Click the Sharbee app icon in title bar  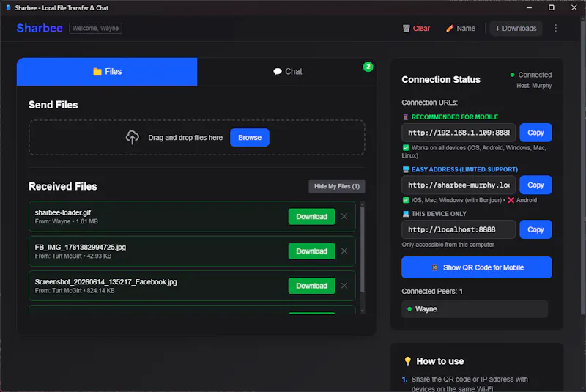(x=9, y=7)
